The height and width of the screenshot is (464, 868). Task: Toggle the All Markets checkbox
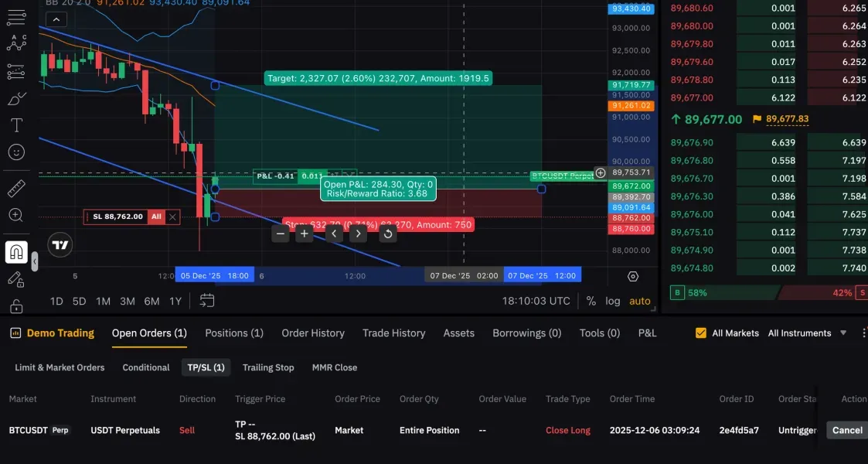pos(701,333)
